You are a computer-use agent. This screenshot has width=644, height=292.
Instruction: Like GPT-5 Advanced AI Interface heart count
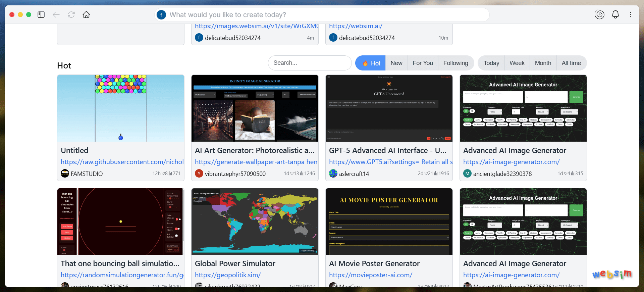[429, 174]
